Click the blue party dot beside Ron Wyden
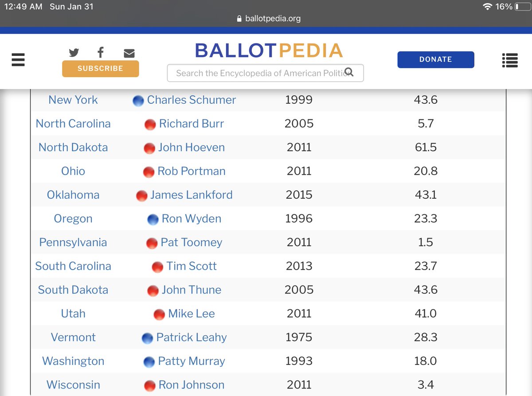Screen dimensions: 532x396 click(x=153, y=220)
